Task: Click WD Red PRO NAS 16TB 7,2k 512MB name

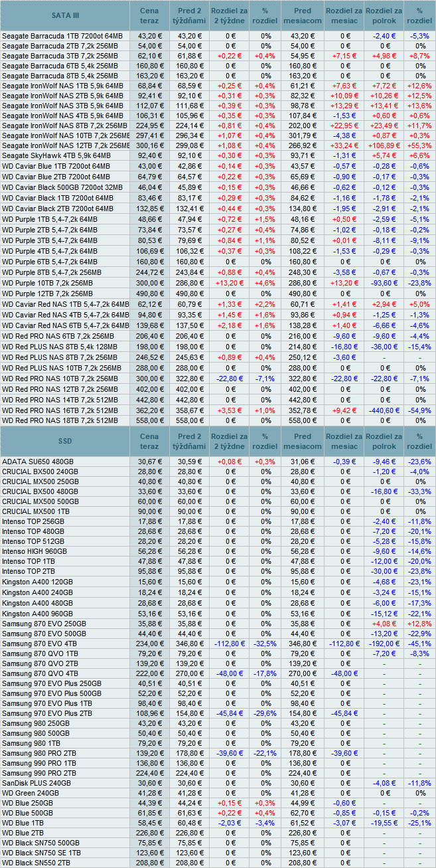Action: 60,410
